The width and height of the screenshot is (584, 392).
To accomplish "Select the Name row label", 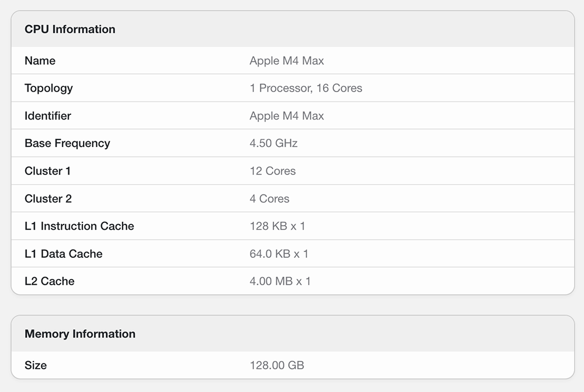I will [x=40, y=61].
